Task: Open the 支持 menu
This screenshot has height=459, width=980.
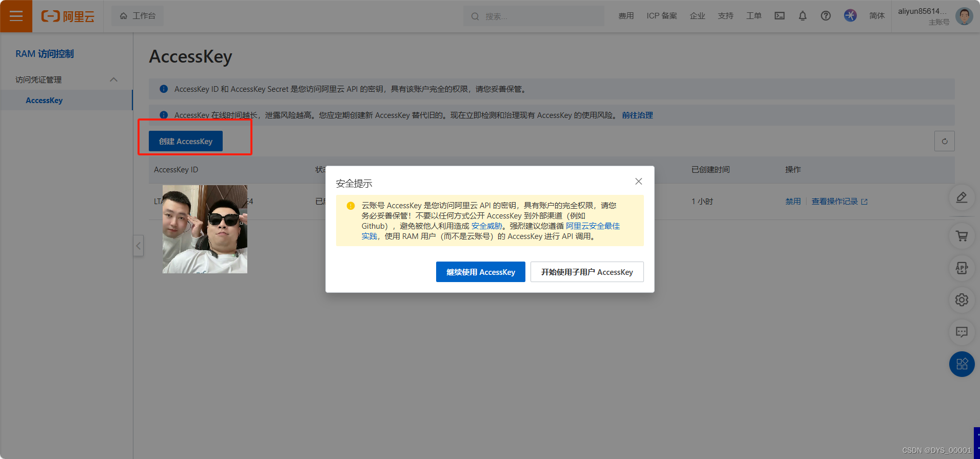Action: (x=726, y=16)
